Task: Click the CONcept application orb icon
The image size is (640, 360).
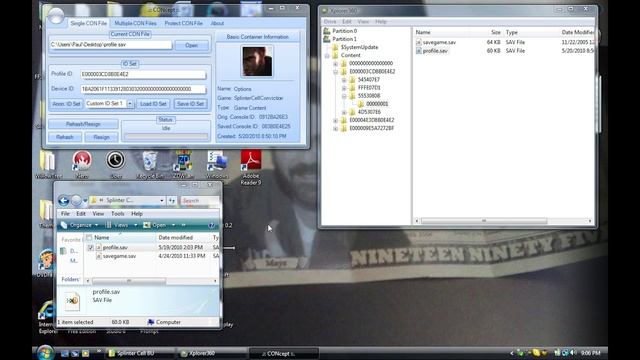Action: pyautogui.click(x=56, y=17)
